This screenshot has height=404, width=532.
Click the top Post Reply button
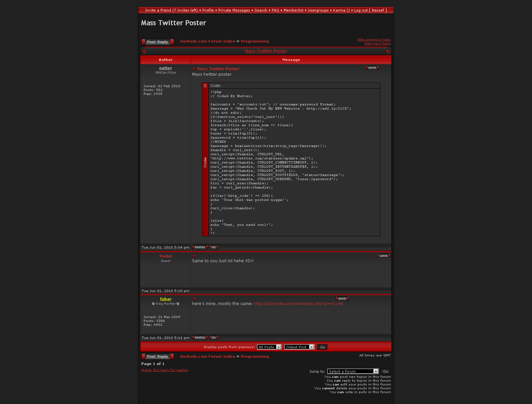158,42
